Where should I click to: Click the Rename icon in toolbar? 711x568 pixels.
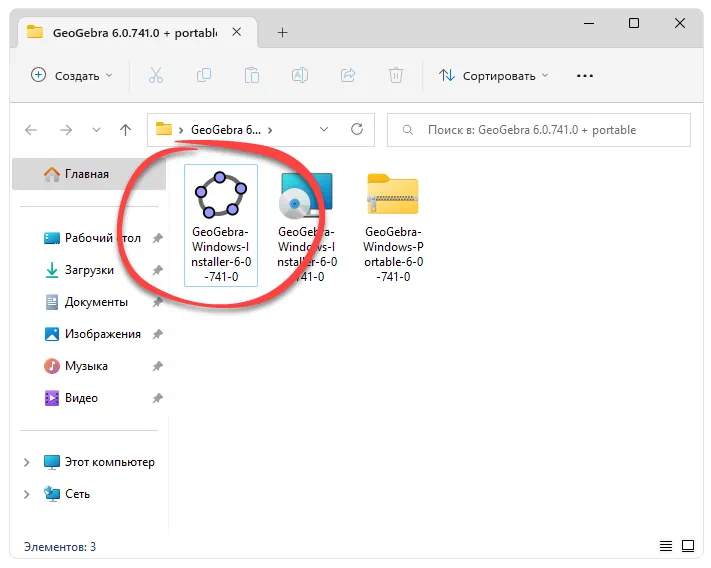point(300,75)
